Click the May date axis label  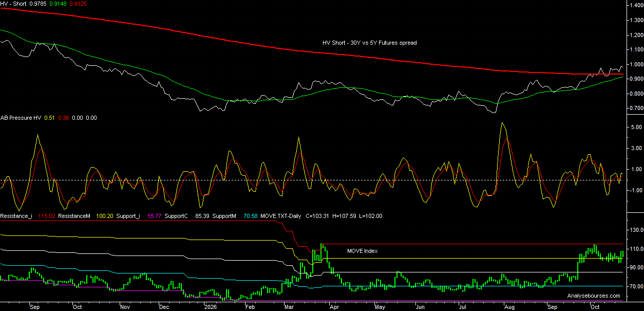tap(380, 306)
